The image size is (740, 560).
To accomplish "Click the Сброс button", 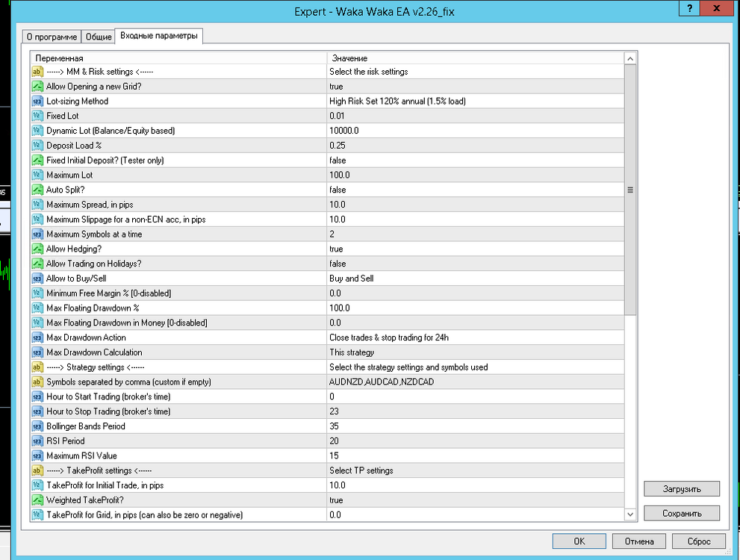I will (x=699, y=541).
